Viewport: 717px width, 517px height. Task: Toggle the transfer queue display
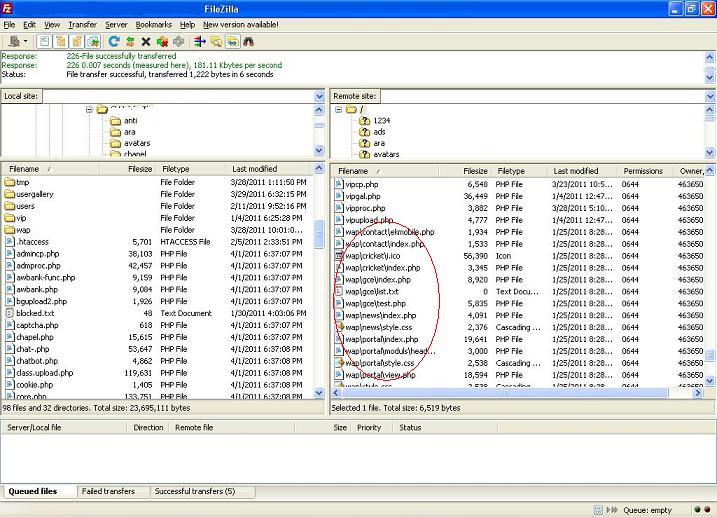coord(92,42)
